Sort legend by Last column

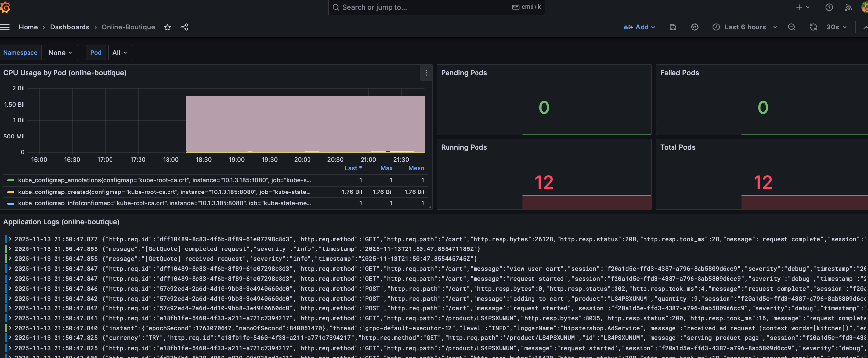click(353, 168)
